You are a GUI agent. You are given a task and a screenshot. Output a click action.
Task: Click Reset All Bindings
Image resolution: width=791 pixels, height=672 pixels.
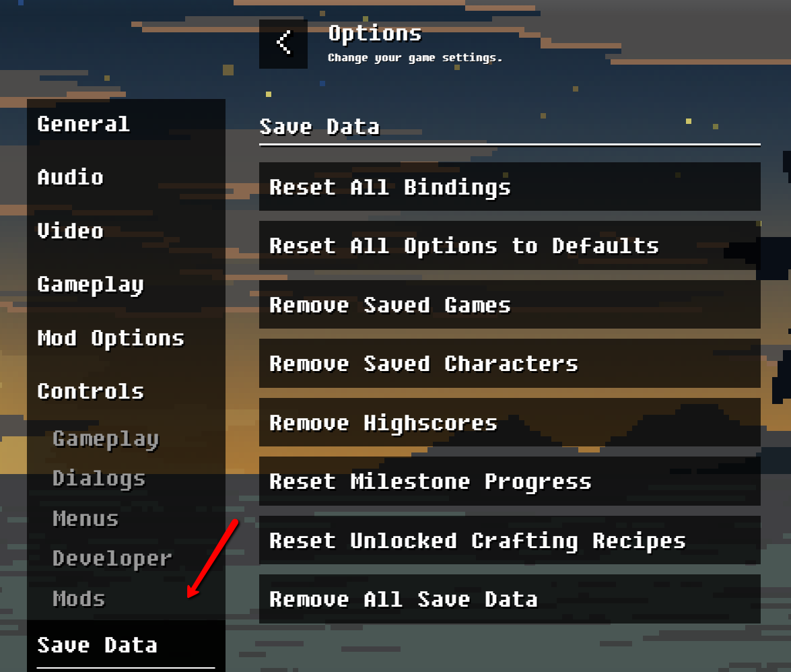click(510, 187)
